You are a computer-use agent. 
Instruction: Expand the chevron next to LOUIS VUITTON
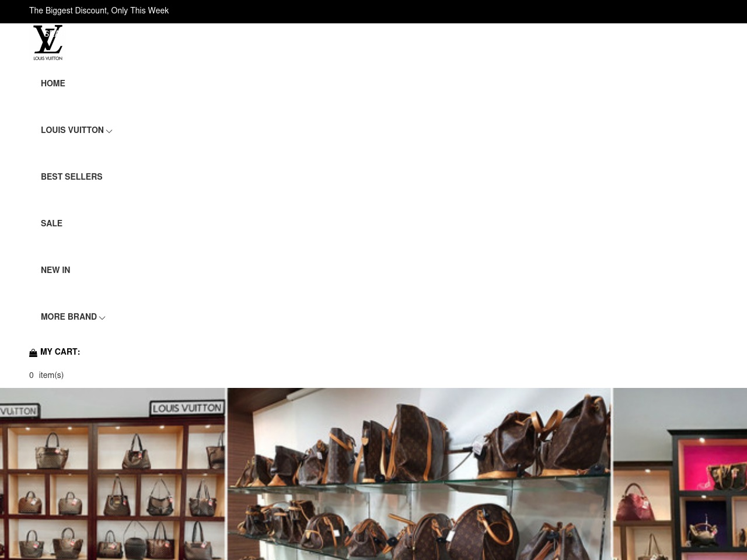(109, 131)
